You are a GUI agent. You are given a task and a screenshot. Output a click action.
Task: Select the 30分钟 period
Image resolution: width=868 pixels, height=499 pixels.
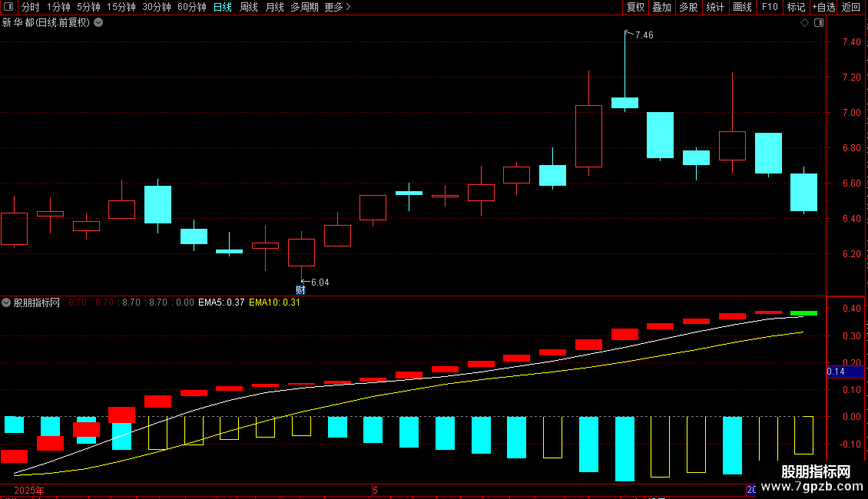[157, 7]
